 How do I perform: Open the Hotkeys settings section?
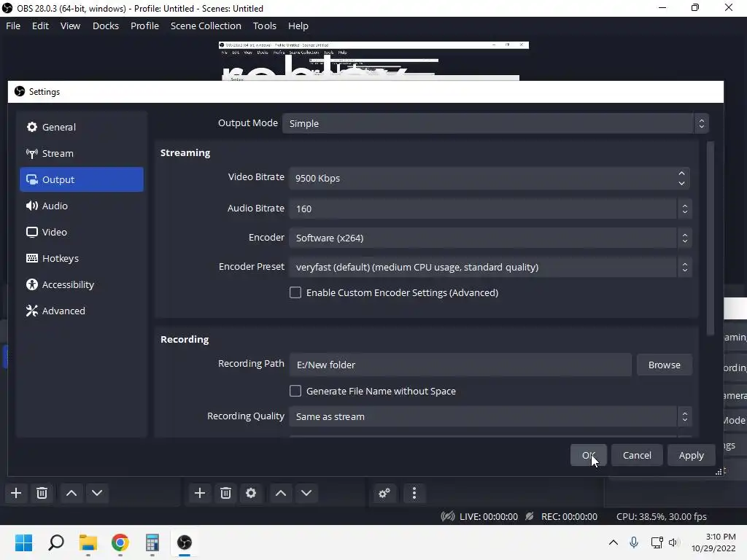82,258
